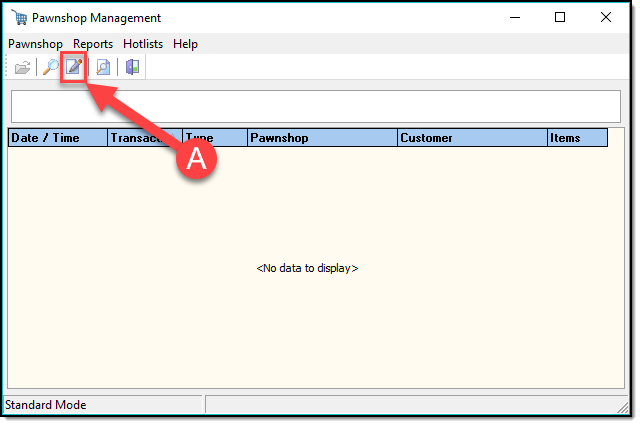Image resolution: width=640 pixels, height=425 pixels.
Task: Click the magnifying glass search icon
Action: [x=49, y=68]
